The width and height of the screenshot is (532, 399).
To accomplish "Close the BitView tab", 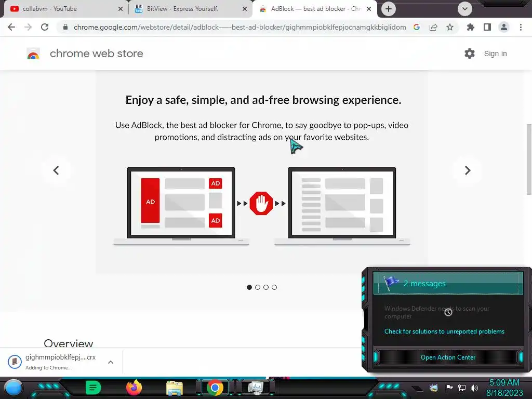I will pos(245,9).
